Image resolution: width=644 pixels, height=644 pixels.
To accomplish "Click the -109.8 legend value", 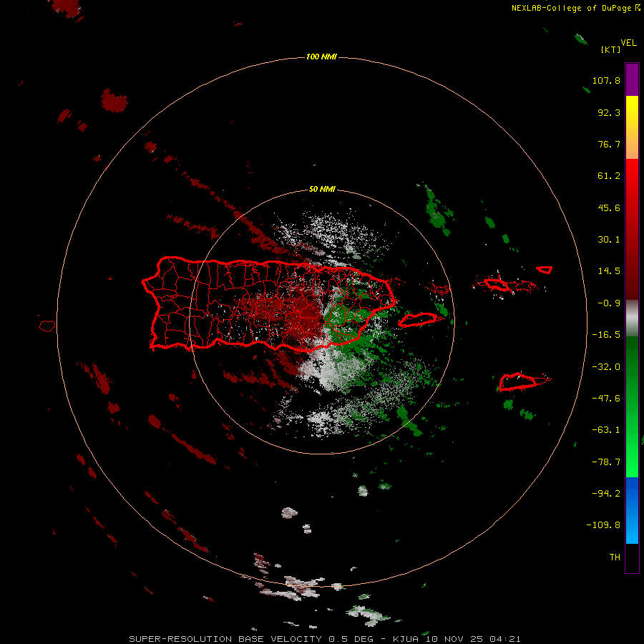I will pyautogui.click(x=603, y=525).
